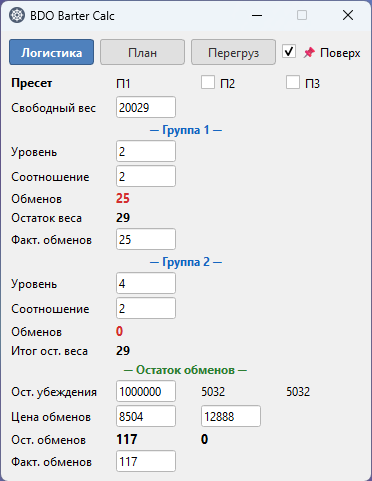Viewport: 372px width, 481px height.
Task: Focus the Группа 2 Соотношение input
Action: tap(146, 308)
